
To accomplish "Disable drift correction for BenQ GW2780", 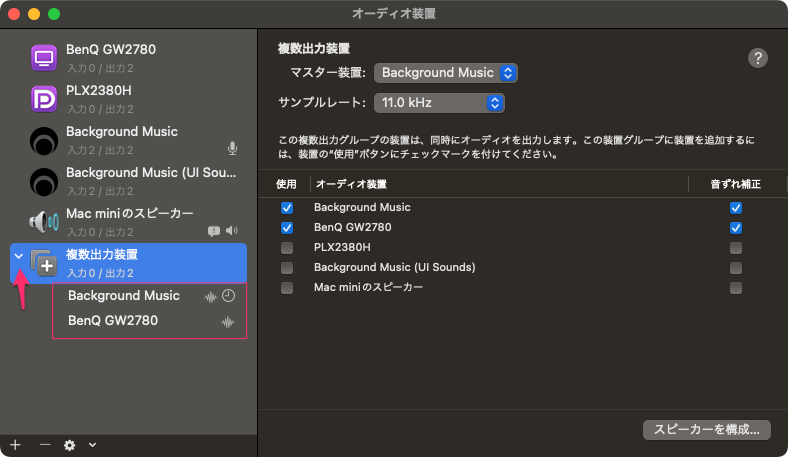I will (x=736, y=228).
